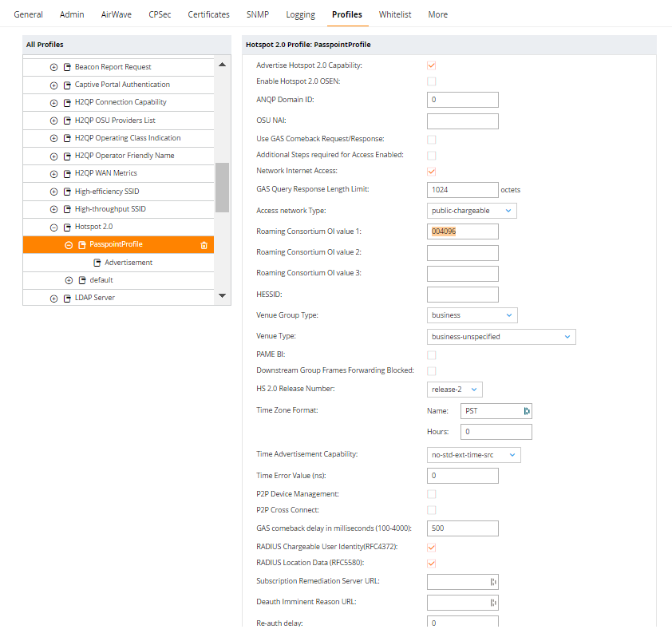
Task: Enable the Hotspot 2.0 OSEN checkbox
Action: [432, 81]
